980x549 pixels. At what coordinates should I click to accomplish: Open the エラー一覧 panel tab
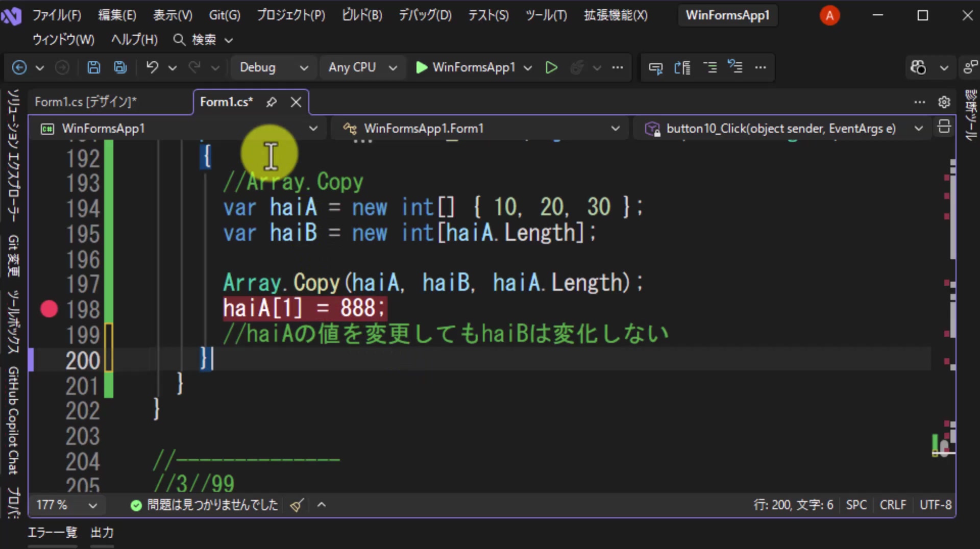[x=52, y=533]
